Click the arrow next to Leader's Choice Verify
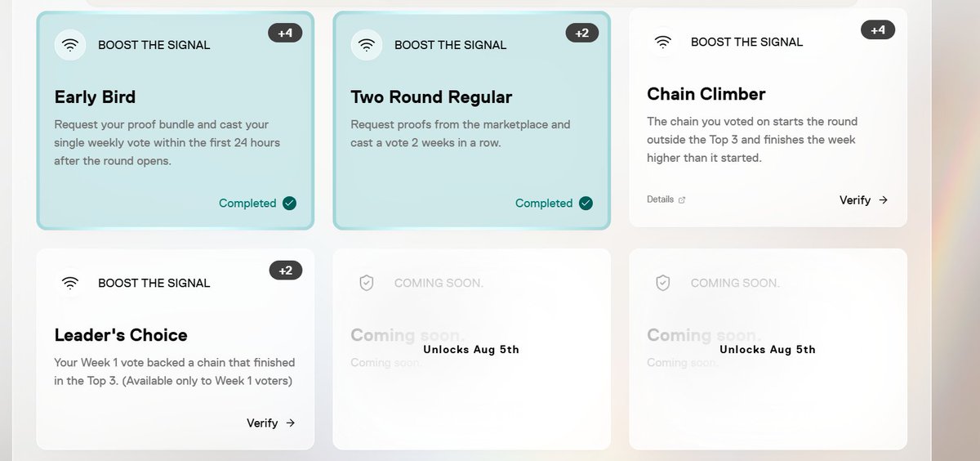This screenshot has width=980, height=461. pyautogui.click(x=290, y=423)
